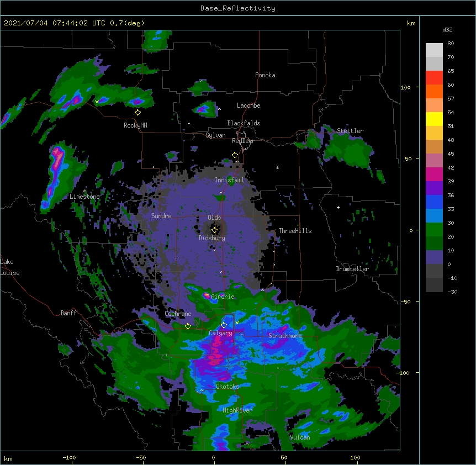The height and width of the screenshot is (465, 476).
Task: Click the Blackfalds city label
Action: 244,123
